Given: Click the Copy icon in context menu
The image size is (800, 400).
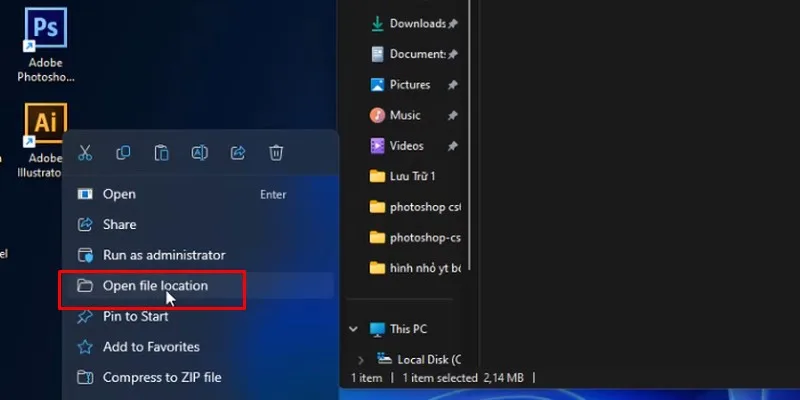Looking at the screenshot, I should coord(123,153).
